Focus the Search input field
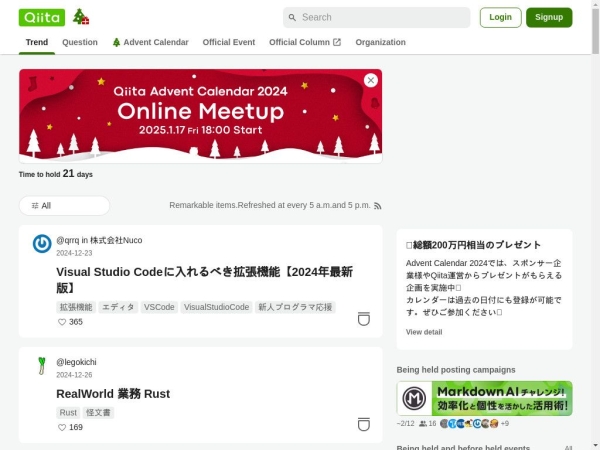The height and width of the screenshot is (450, 600). (380, 17)
